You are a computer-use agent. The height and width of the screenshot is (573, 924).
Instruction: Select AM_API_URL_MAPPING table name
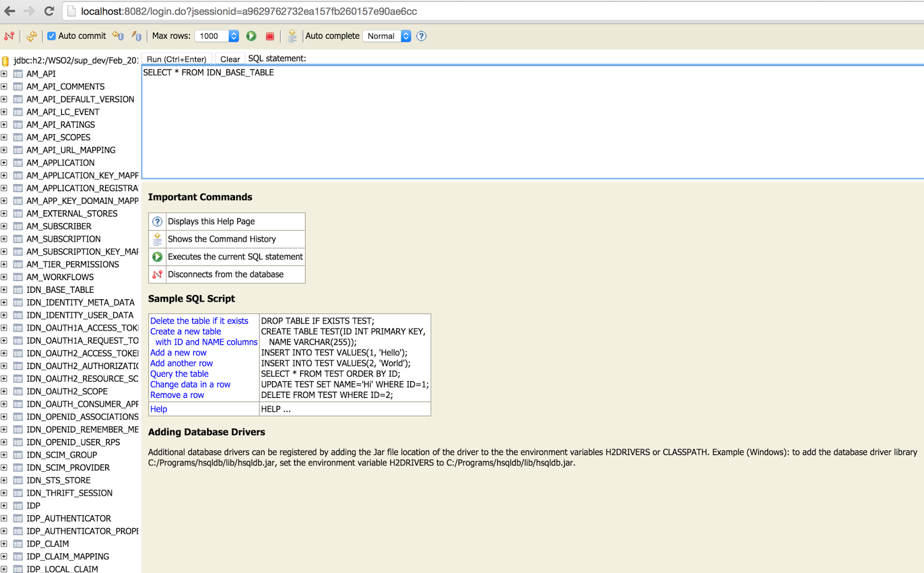pos(71,150)
